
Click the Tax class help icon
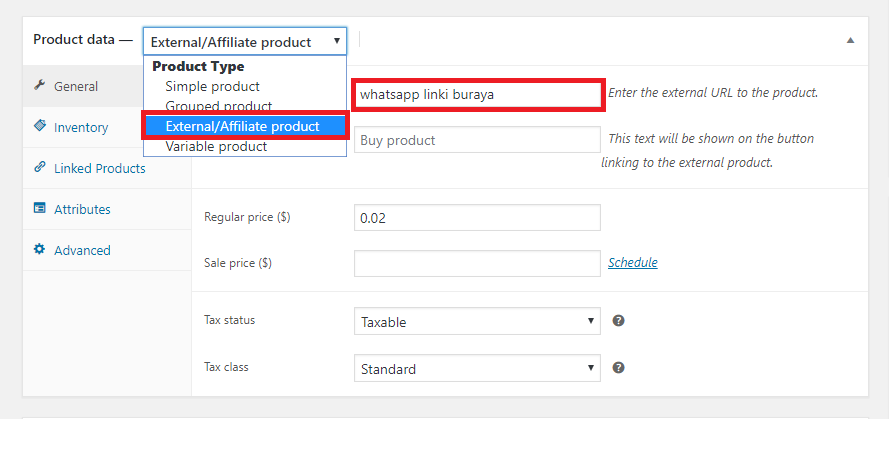pos(619,368)
